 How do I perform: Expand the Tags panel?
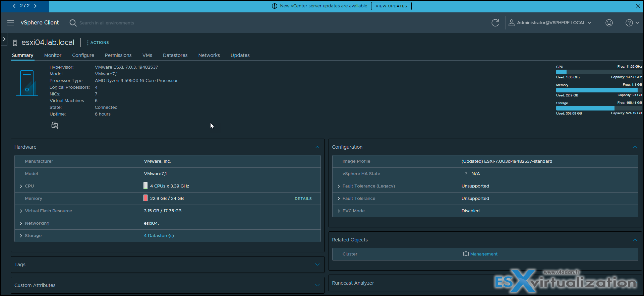pos(317,265)
